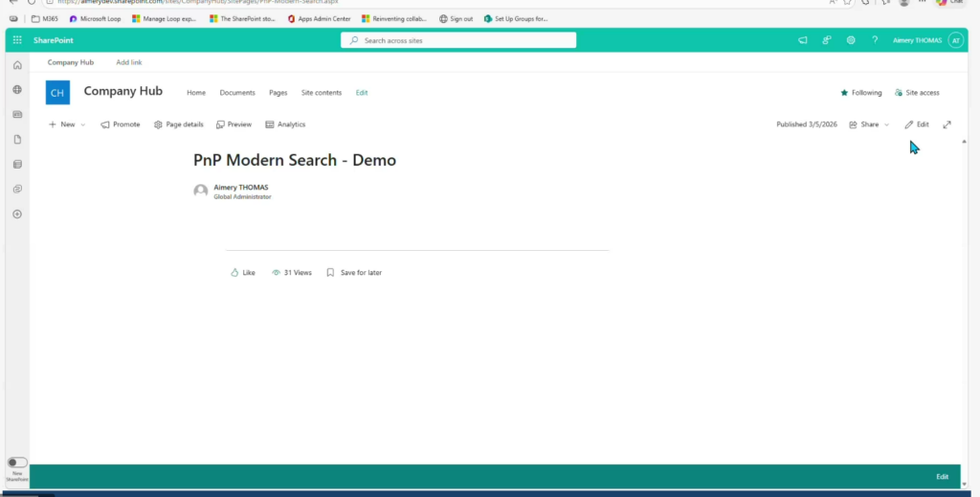Open the M365 bookmarks folder
The width and height of the screenshot is (980, 497).
[x=44, y=19]
